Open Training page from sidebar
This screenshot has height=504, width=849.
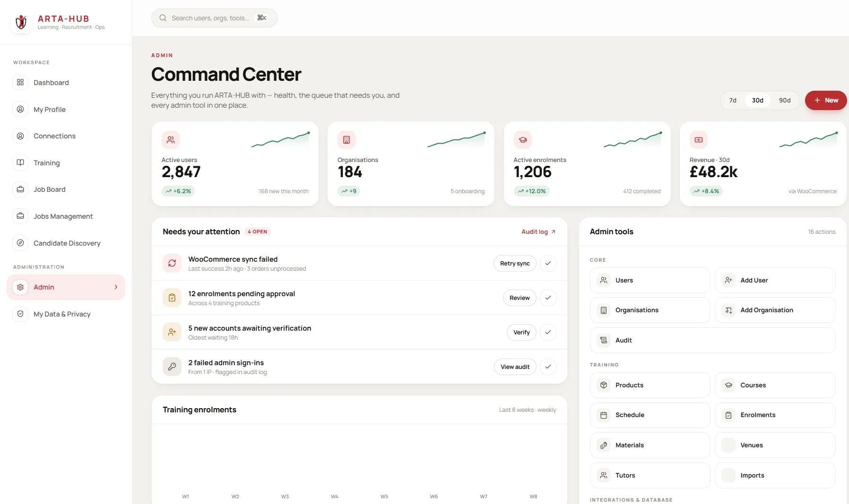tap(66, 162)
